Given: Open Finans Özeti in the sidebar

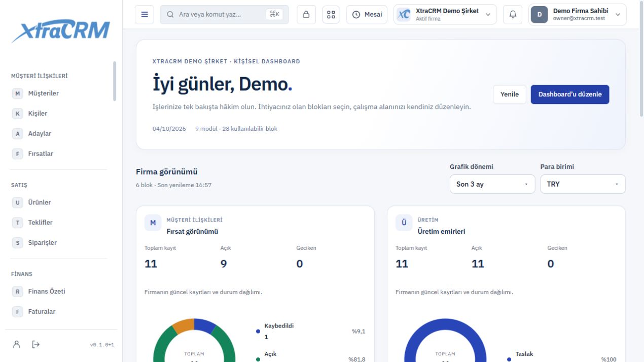Looking at the screenshot, I should tap(59, 292).
